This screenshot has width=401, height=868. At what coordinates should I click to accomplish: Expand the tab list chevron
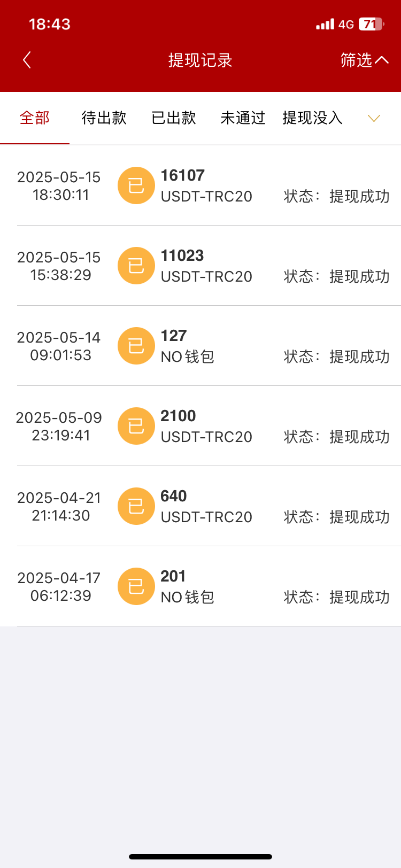[x=374, y=118]
